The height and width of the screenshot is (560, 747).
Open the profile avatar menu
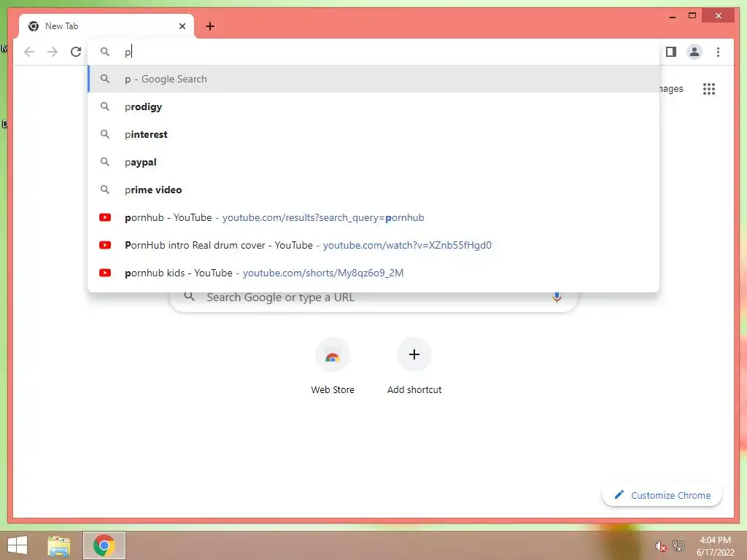pyautogui.click(x=694, y=52)
